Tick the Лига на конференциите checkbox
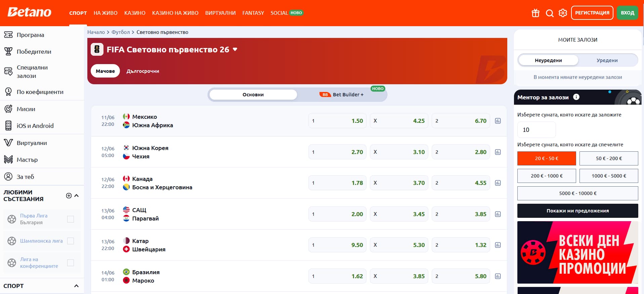 (71, 263)
